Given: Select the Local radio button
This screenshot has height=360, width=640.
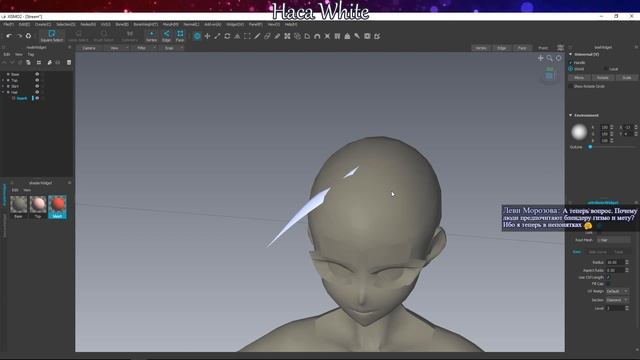Looking at the screenshot, I should (606, 69).
